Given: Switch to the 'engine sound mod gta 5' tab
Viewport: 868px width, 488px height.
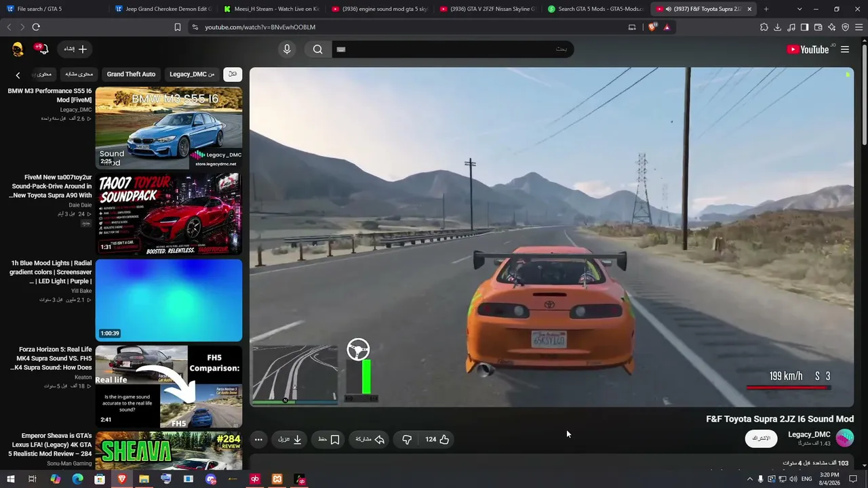Looking at the screenshot, I should coord(380,9).
